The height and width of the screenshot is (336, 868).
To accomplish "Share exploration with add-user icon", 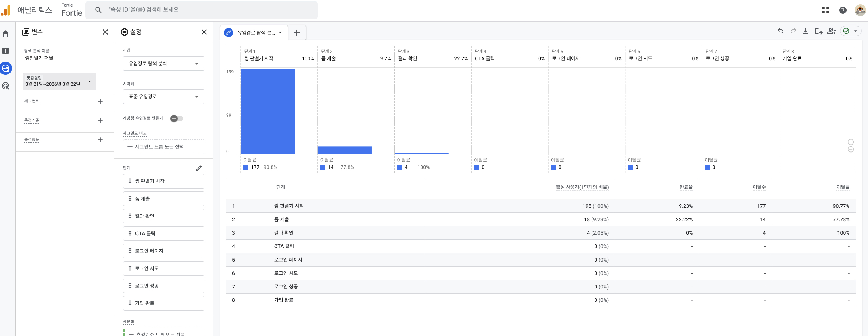I will [x=832, y=31].
